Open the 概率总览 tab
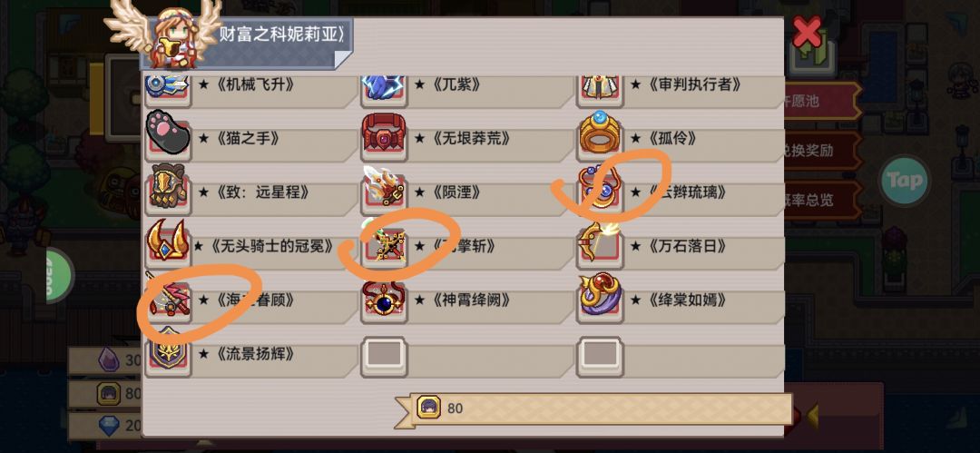 point(820,201)
